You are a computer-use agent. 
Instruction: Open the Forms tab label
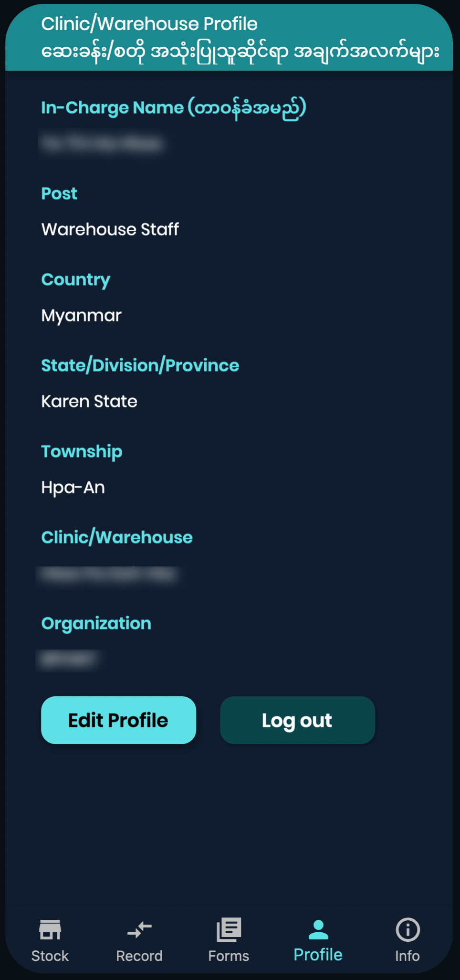(229, 956)
